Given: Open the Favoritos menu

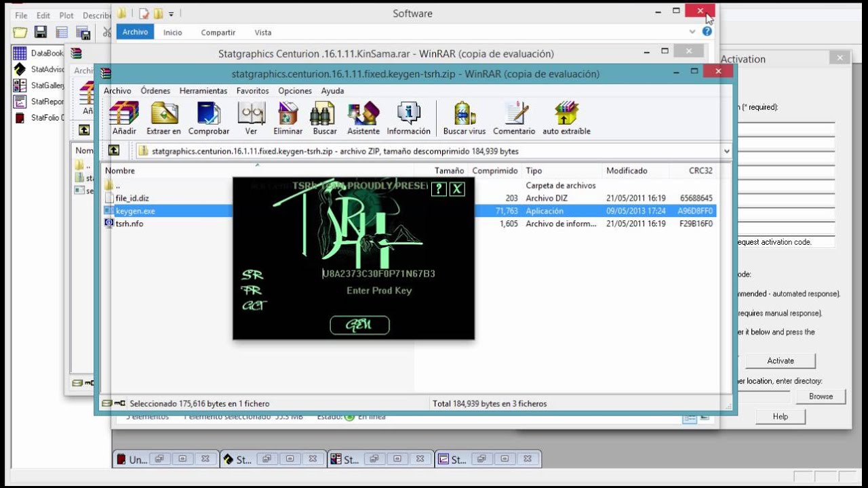Looking at the screenshot, I should pyautogui.click(x=252, y=91).
